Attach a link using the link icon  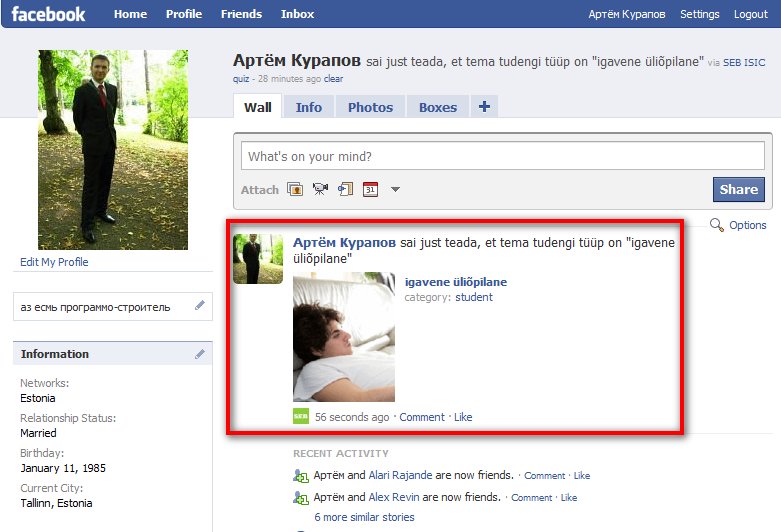point(345,189)
